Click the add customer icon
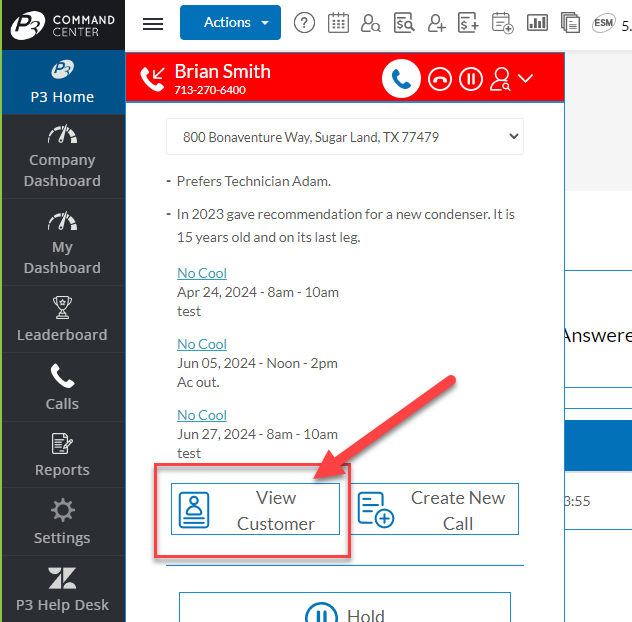 [x=437, y=23]
